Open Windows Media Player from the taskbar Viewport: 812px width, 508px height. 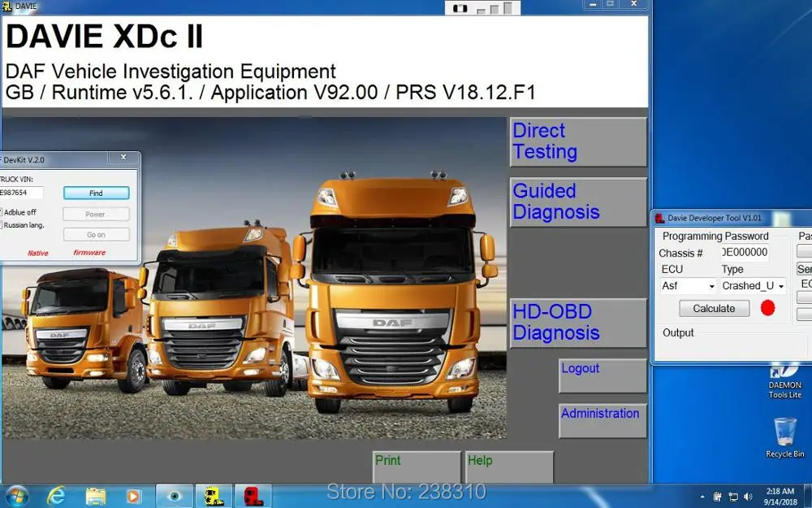click(x=134, y=497)
